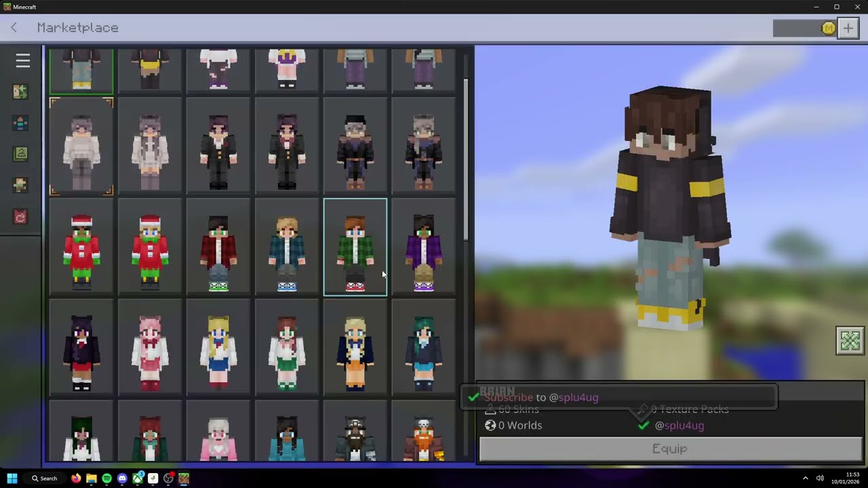Select the white sweater skin with corner brackets
The width and height of the screenshot is (868, 488).
(x=81, y=146)
